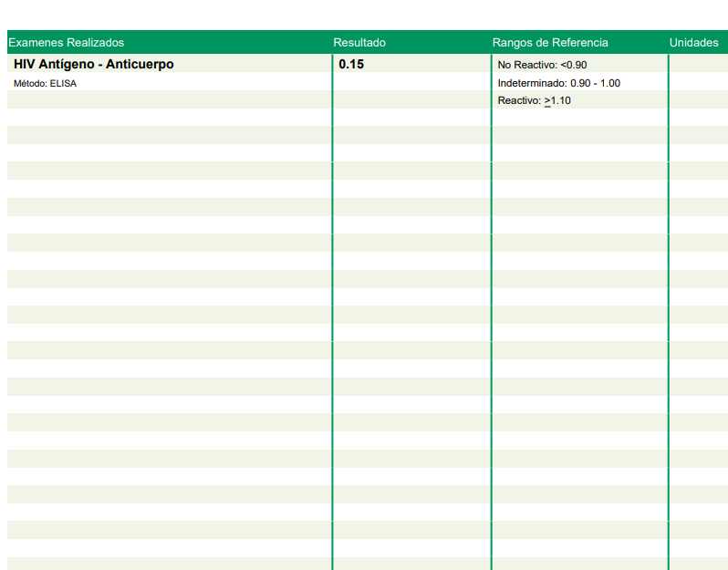Click the Método label before ELISA

tap(30, 84)
